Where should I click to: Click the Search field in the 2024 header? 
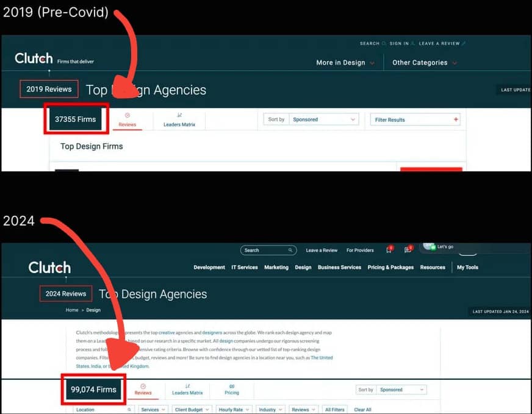tap(268, 250)
